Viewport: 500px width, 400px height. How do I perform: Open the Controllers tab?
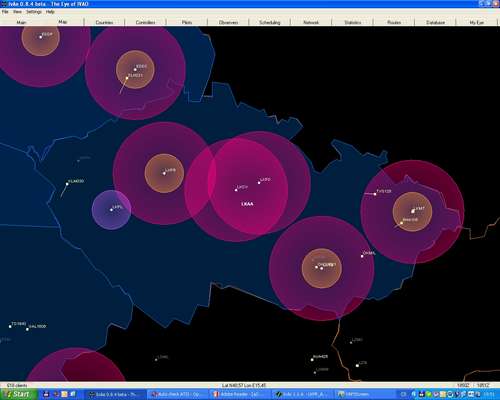146,22
